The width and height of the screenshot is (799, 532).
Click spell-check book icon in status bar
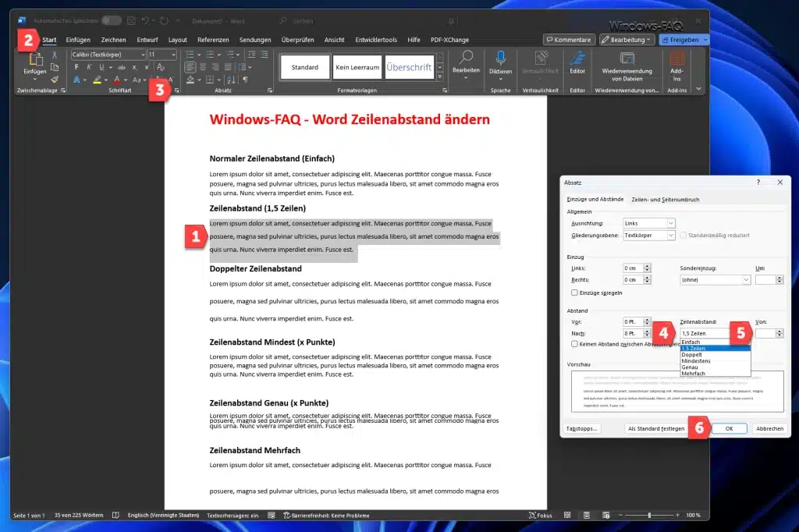[115, 515]
